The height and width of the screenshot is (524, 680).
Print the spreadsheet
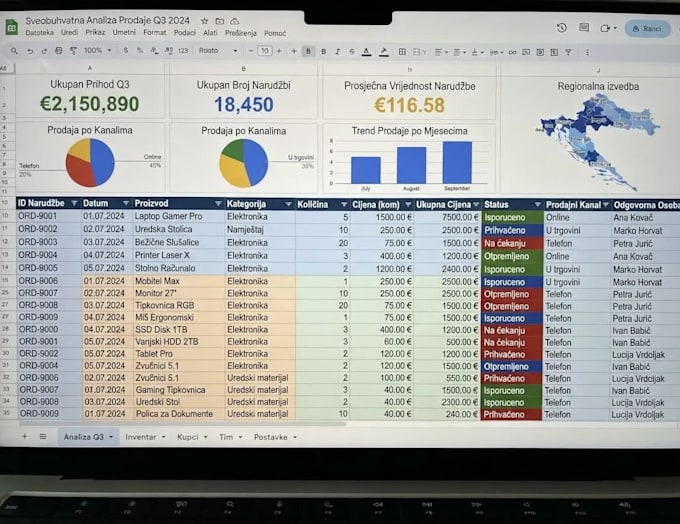pyautogui.click(x=59, y=51)
